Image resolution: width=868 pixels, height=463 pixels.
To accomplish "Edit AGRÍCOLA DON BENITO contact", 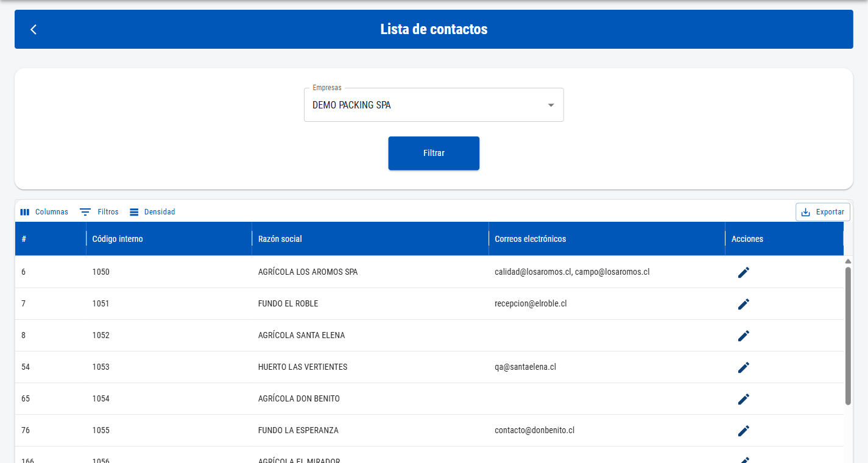I will coord(743,399).
